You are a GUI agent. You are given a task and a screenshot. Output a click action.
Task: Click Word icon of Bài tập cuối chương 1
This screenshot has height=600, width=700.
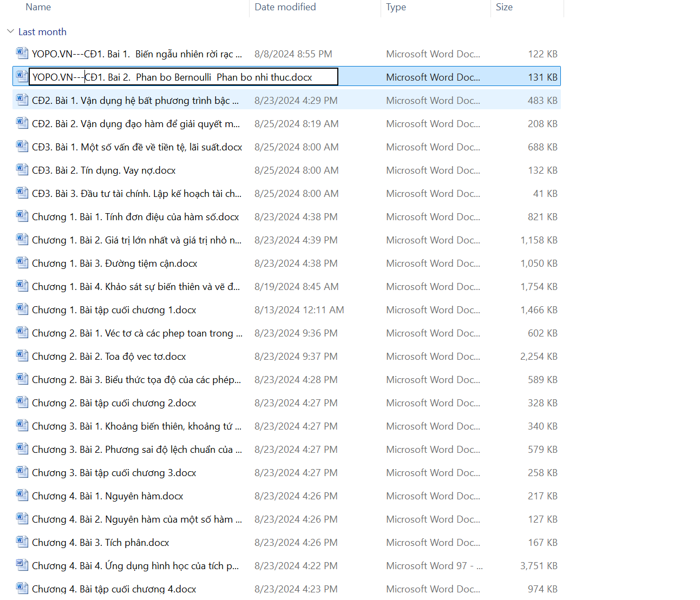click(22, 309)
